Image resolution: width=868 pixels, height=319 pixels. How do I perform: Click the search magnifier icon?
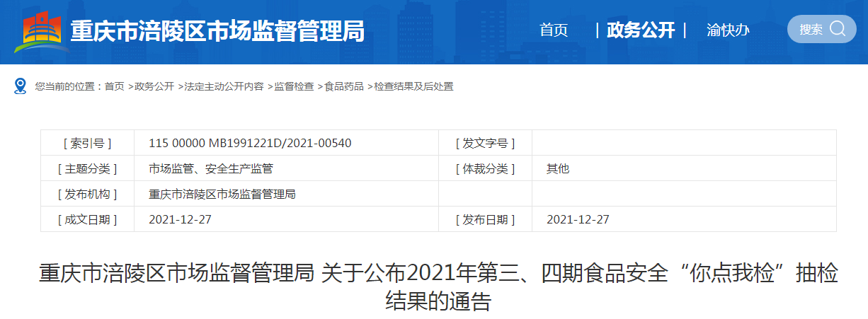click(838, 29)
